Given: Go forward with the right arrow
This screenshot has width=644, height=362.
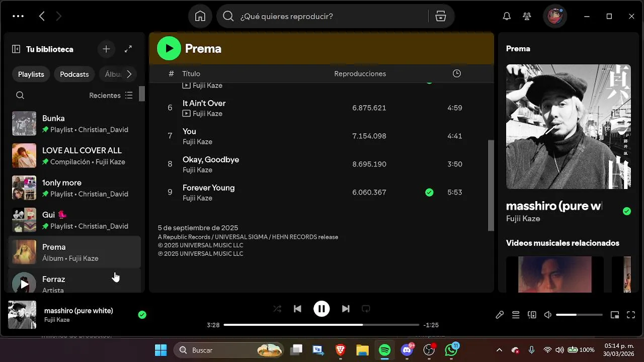Looking at the screenshot, I should pos(58,16).
